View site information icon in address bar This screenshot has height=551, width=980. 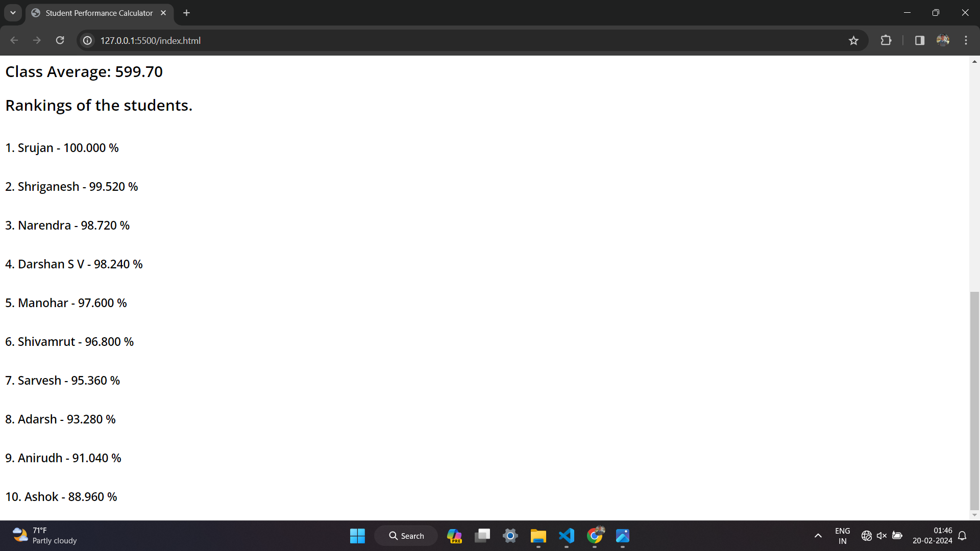click(88, 40)
